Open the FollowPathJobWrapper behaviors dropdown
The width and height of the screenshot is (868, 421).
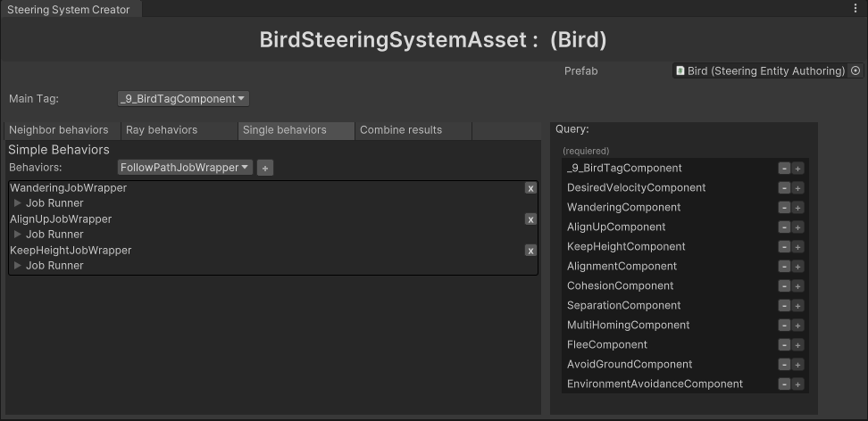[x=185, y=168]
